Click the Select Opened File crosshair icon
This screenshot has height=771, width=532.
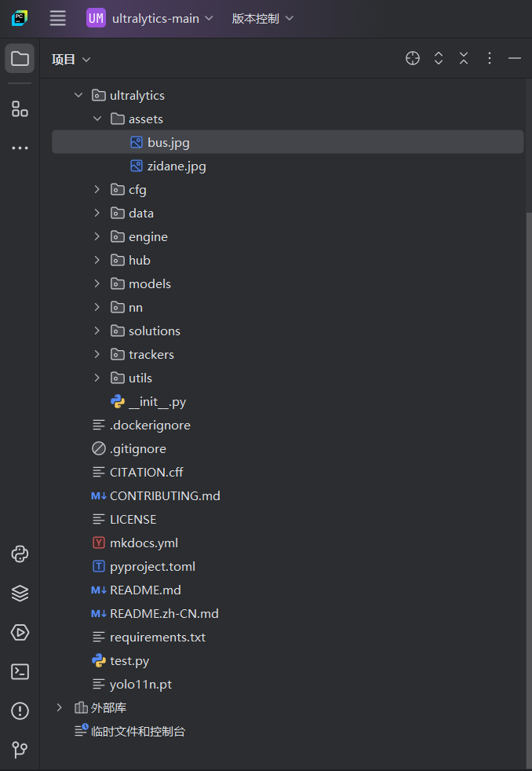point(413,59)
